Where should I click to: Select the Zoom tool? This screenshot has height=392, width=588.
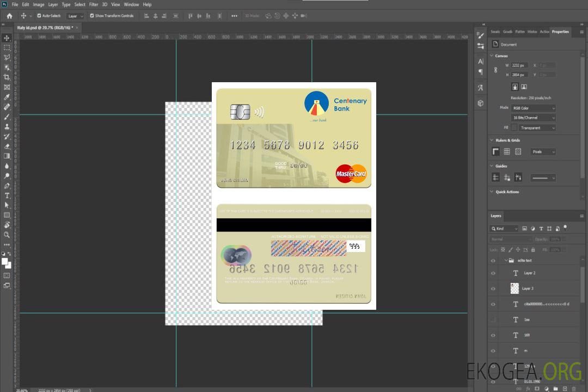[7, 235]
